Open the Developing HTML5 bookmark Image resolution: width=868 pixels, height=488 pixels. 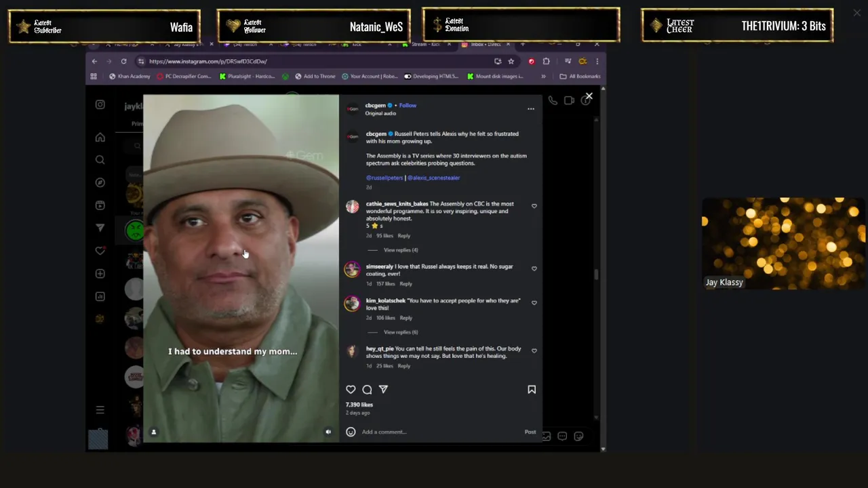(431, 77)
